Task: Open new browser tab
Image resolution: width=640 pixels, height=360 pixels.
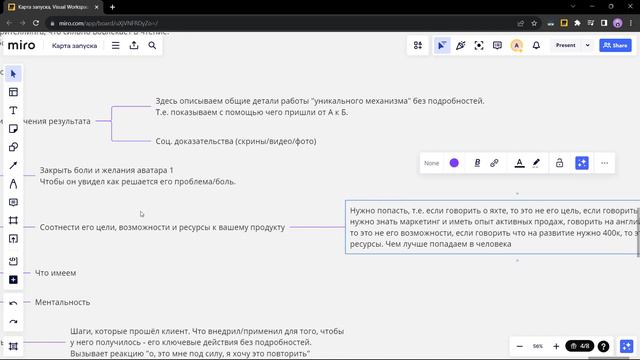Action: (112, 7)
